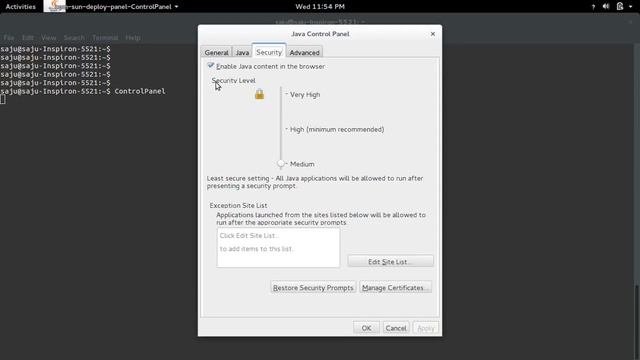Set security level to Very High
The height and width of the screenshot is (360, 640).
(305, 94)
